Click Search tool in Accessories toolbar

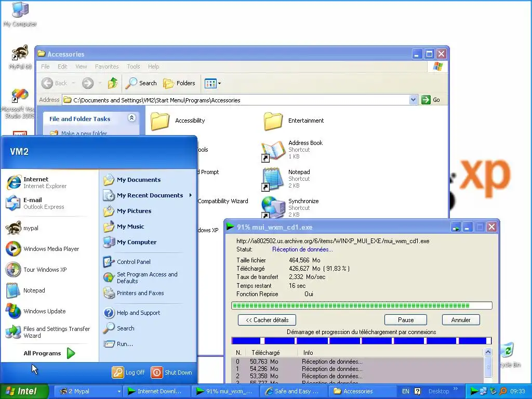click(x=141, y=83)
